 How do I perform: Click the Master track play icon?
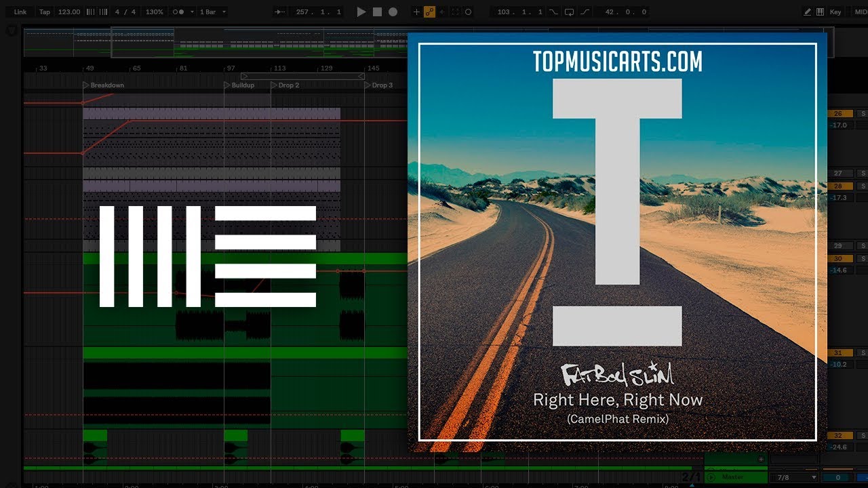(x=711, y=477)
